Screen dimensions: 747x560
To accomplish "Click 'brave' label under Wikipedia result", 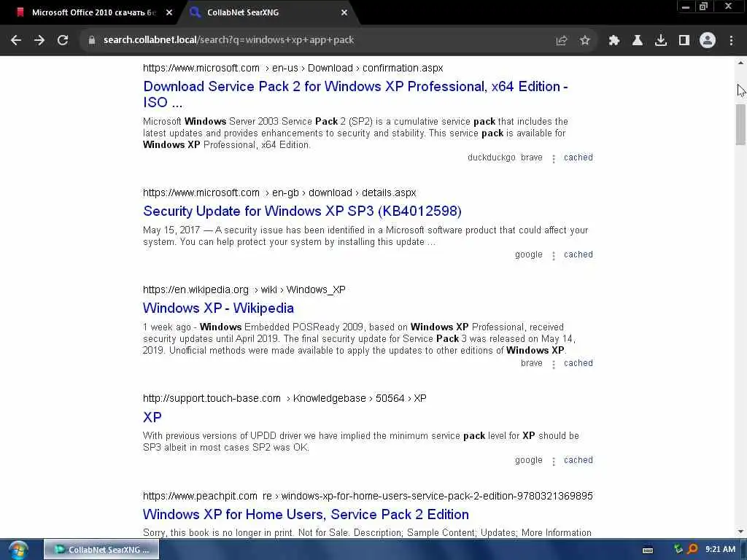I will point(532,363).
